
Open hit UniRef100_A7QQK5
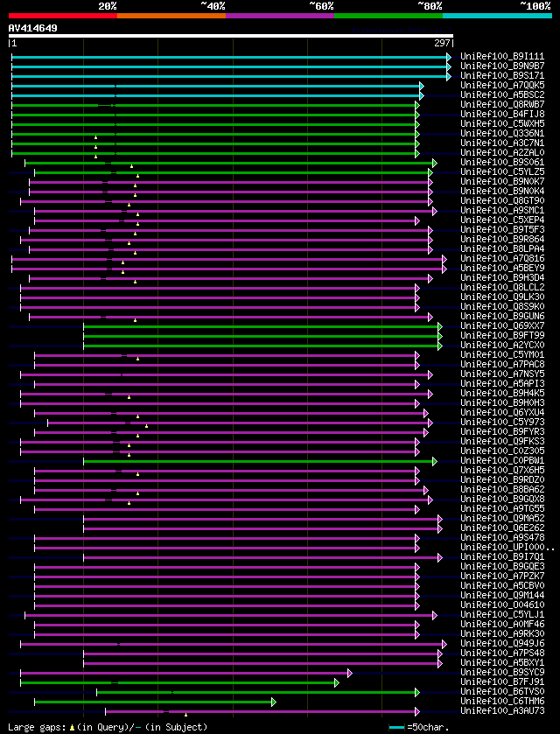point(502,86)
